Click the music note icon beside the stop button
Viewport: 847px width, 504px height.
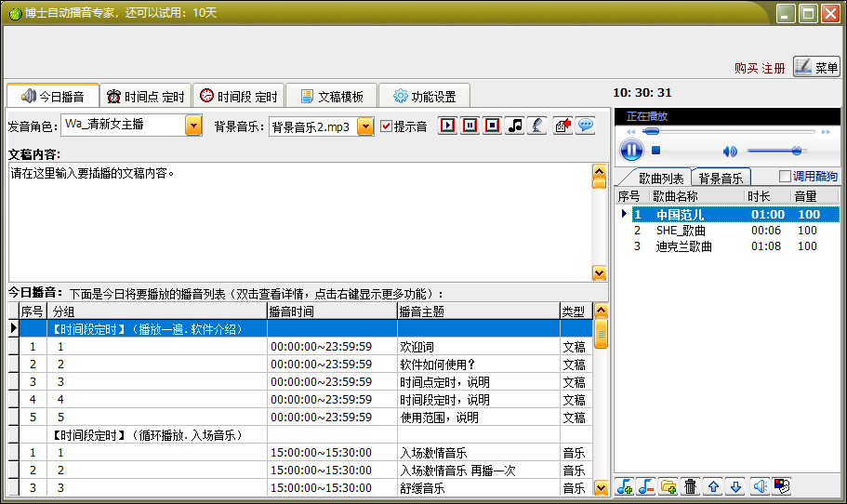pos(514,126)
